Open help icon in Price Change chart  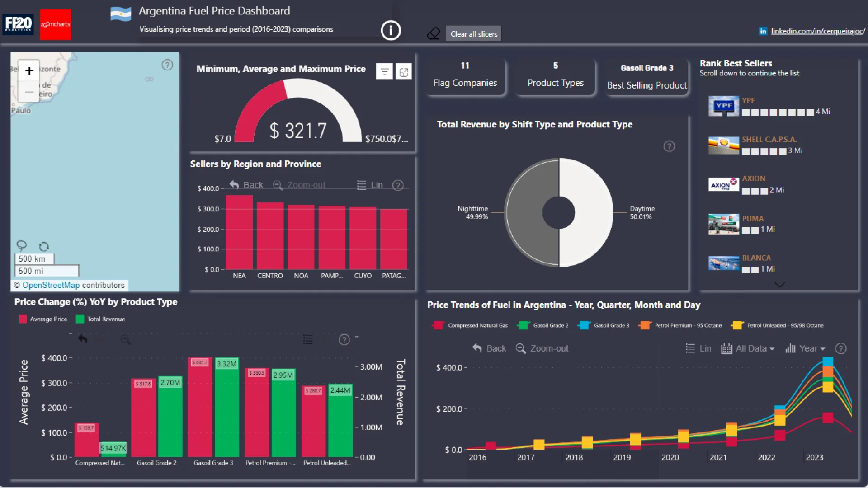coord(344,340)
